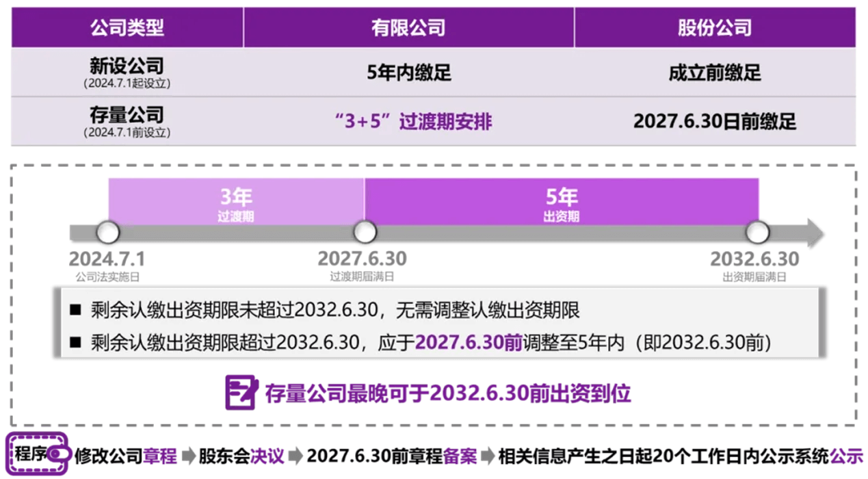Click the 2032.6.30 date under the timeline

point(754,260)
